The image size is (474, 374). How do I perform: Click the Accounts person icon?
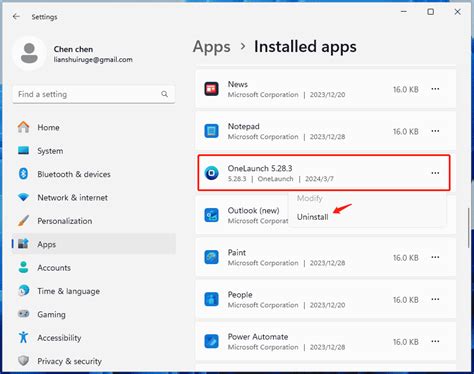tap(23, 267)
